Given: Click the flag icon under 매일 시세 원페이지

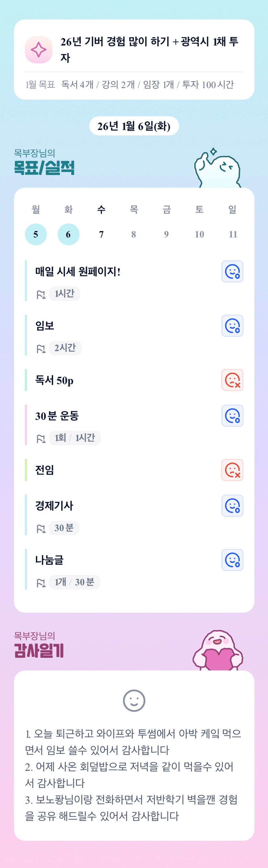Looking at the screenshot, I should coord(41,295).
